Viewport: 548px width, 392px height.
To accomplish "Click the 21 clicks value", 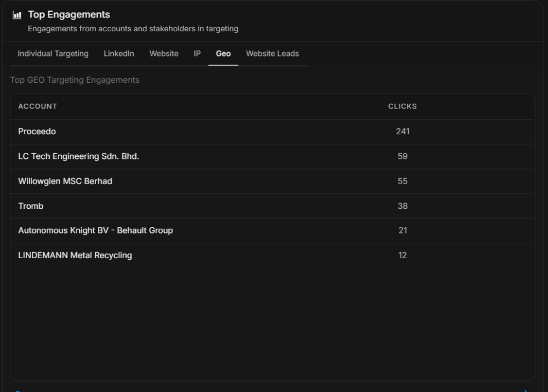I will (x=403, y=230).
